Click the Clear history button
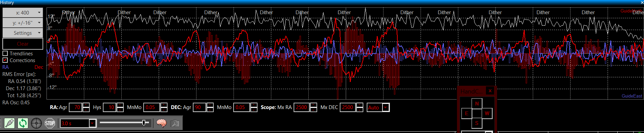This screenshot has height=133, width=644. tap(23, 44)
